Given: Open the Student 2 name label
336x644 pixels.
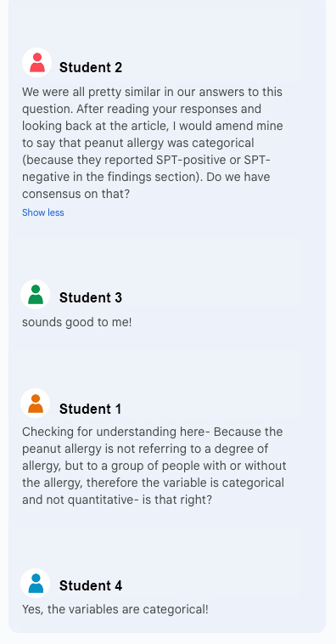Looking at the screenshot, I should pos(91,67).
